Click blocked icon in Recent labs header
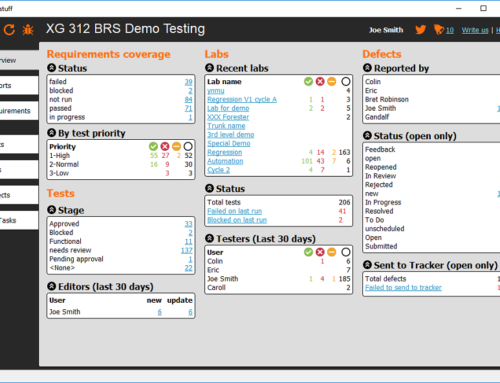The width and height of the screenshot is (500, 383). [332, 81]
